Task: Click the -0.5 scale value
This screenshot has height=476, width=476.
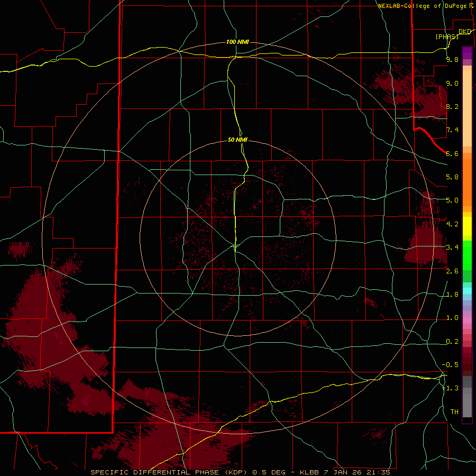Action: 450,365
